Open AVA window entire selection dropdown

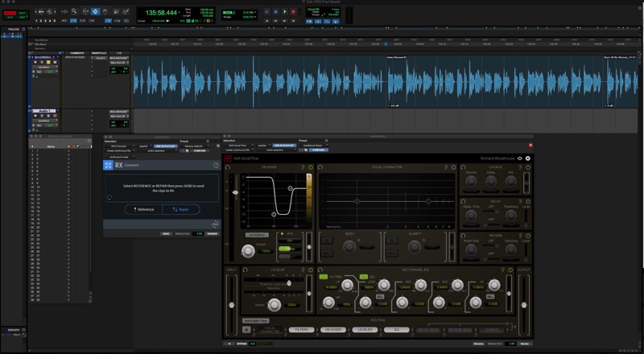click(x=277, y=150)
